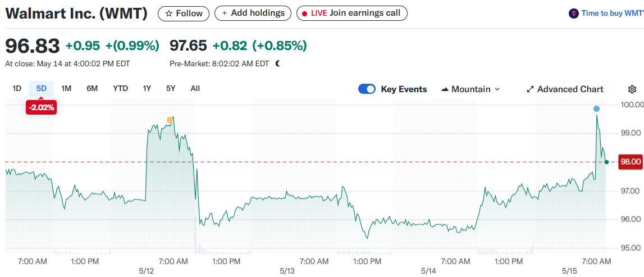This screenshot has width=644, height=277.
Task: Open the Advanced Chart view
Action: [565, 89]
